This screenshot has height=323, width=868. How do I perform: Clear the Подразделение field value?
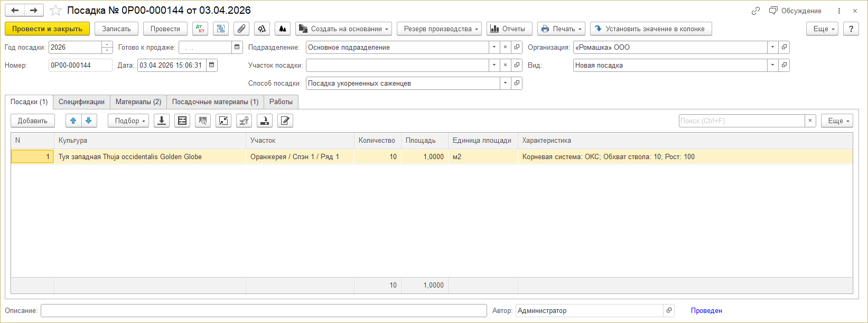tap(505, 47)
